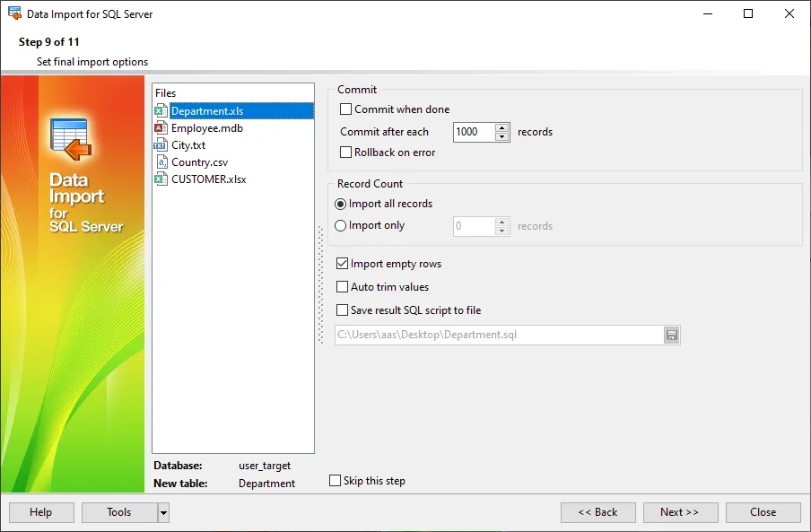
Task: Click the Excel icon beside Department.xls
Action: tap(161, 110)
